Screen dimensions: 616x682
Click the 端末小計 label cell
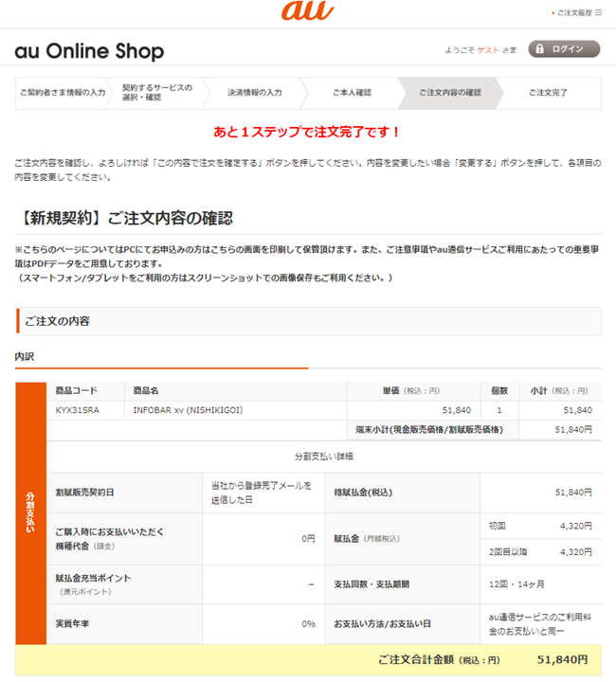click(x=433, y=430)
